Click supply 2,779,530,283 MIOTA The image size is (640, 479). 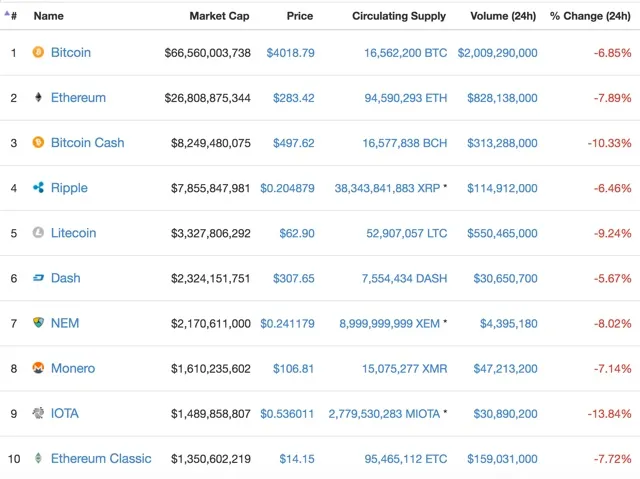(x=384, y=414)
